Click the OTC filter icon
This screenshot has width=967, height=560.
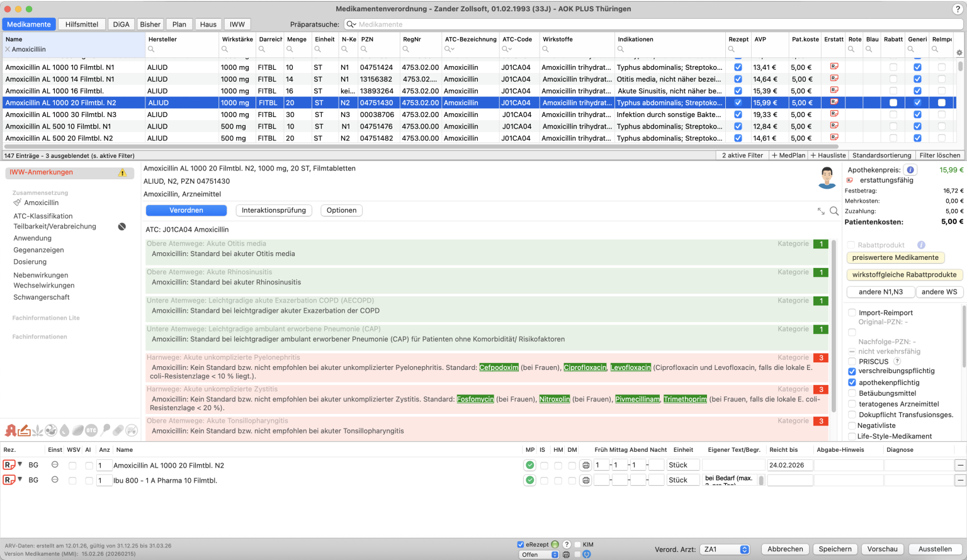click(x=91, y=430)
